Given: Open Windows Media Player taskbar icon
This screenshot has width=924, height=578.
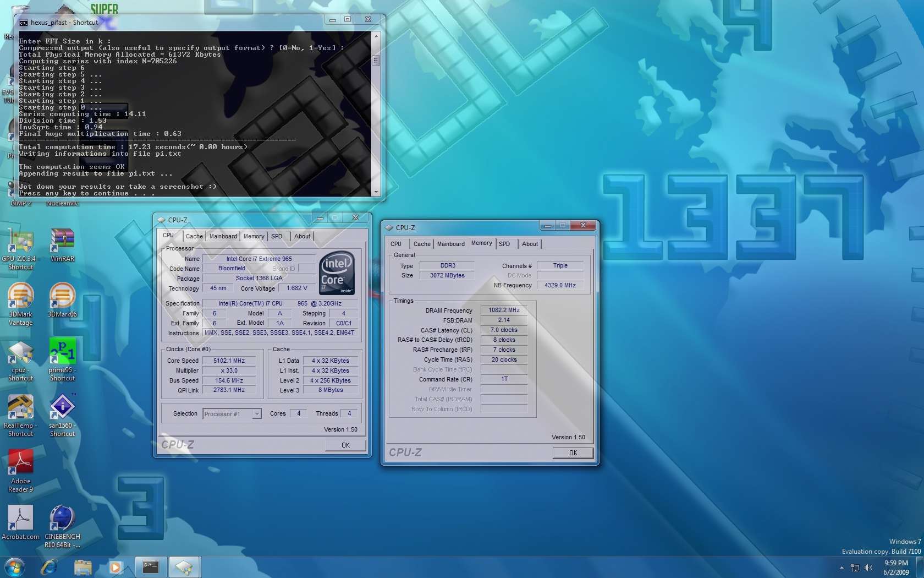Looking at the screenshot, I should click(x=116, y=567).
